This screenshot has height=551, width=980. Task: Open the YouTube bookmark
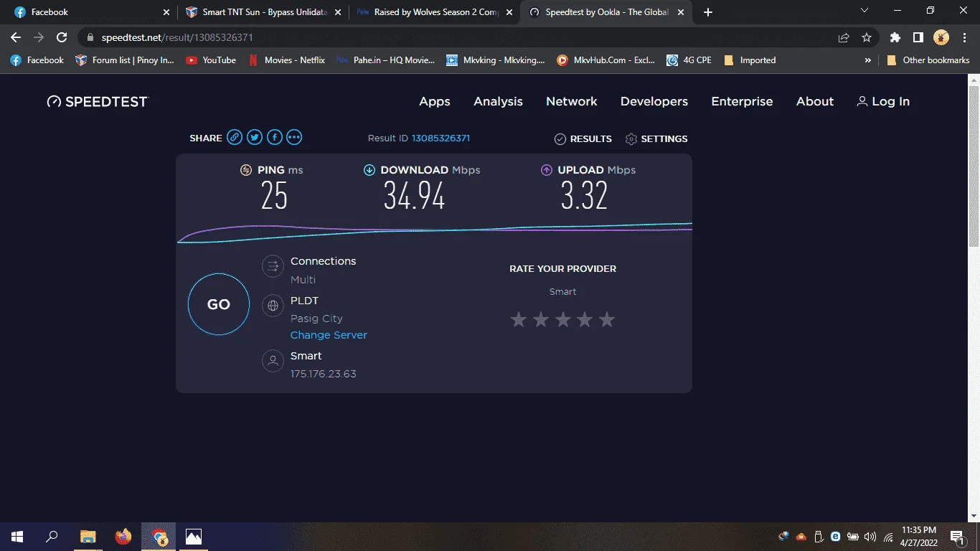pos(211,60)
